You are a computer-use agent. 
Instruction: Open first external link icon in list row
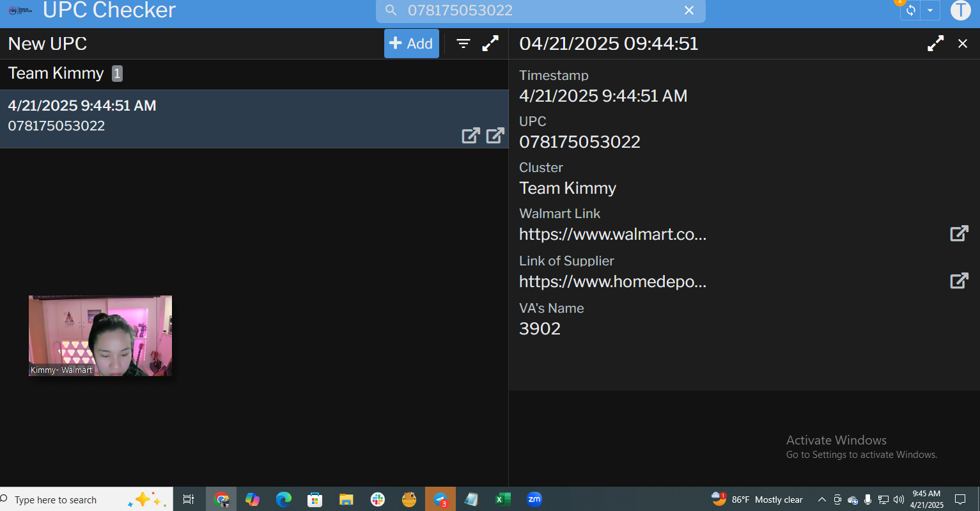click(471, 136)
